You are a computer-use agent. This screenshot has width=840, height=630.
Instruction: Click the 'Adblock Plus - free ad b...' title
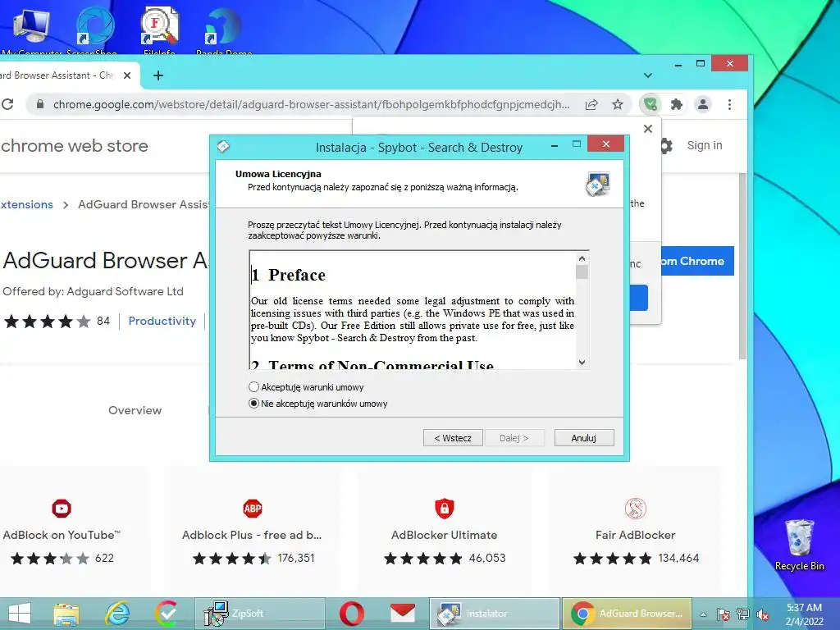click(252, 535)
